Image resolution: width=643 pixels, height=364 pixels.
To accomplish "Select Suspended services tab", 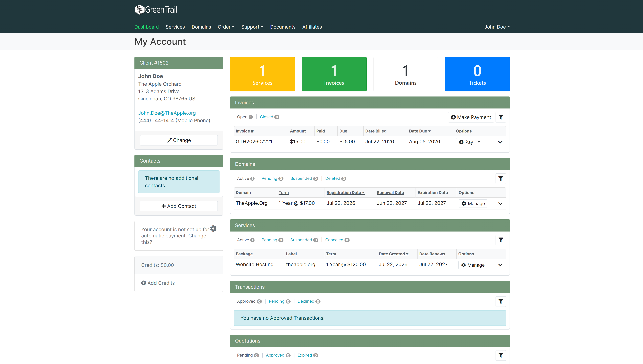I will [x=304, y=240].
